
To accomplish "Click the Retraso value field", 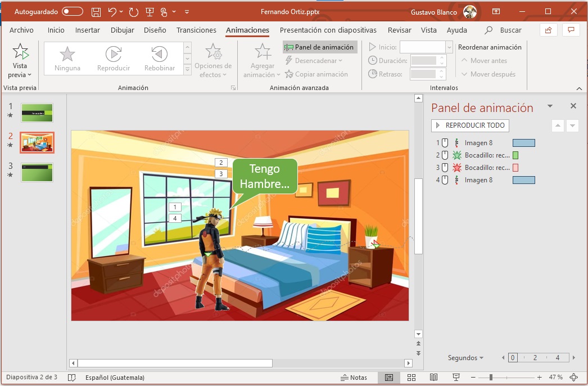I will tap(424, 74).
